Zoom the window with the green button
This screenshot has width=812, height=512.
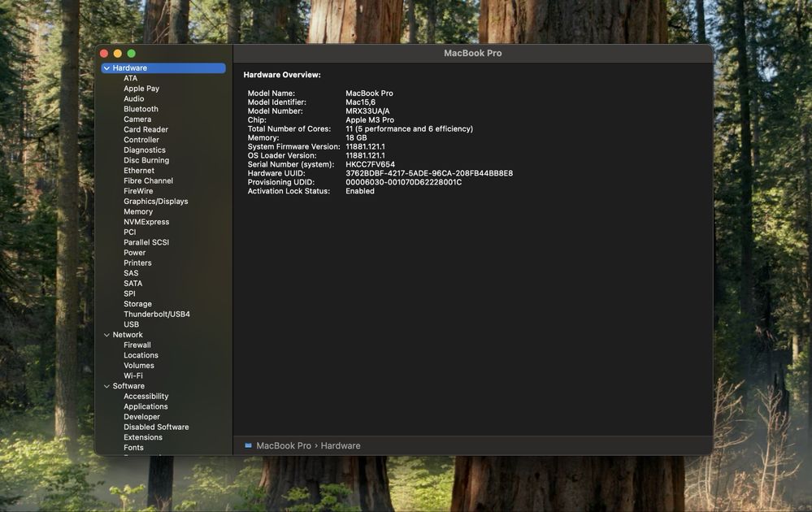point(132,54)
